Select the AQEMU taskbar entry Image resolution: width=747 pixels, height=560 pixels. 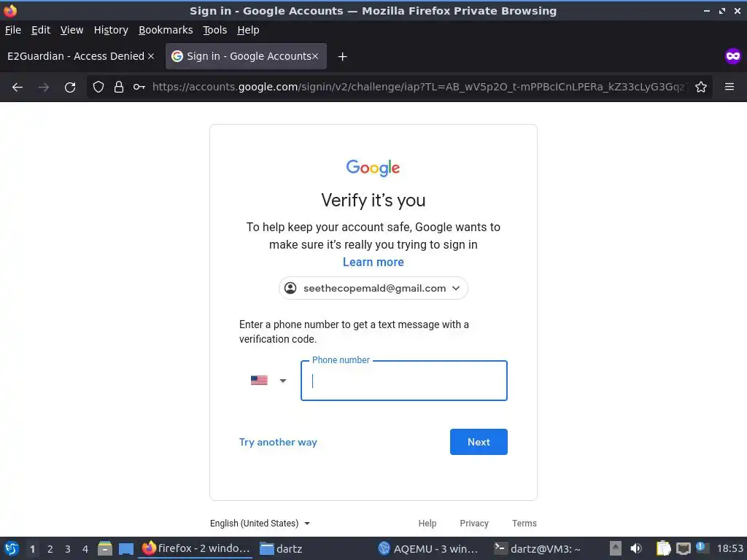tap(427, 548)
